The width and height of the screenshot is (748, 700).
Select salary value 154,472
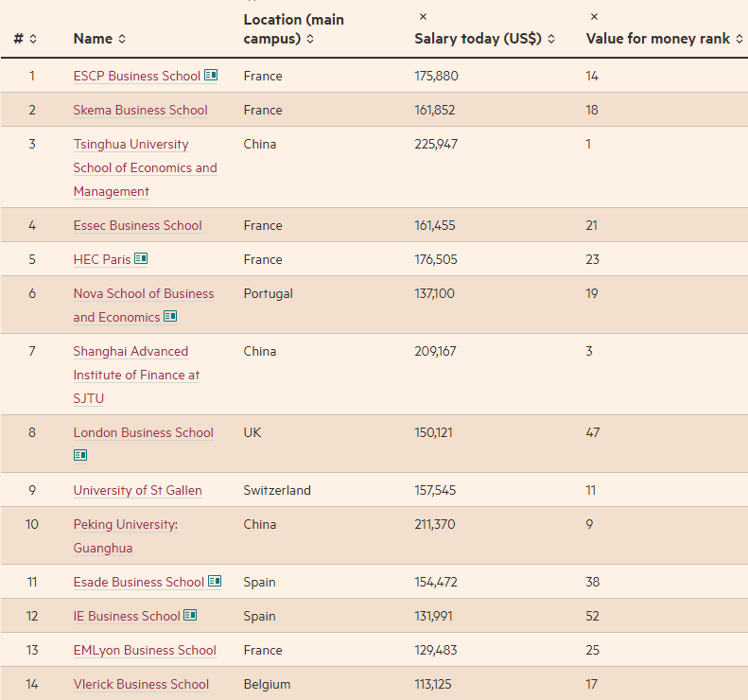pyautogui.click(x=436, y=582)
